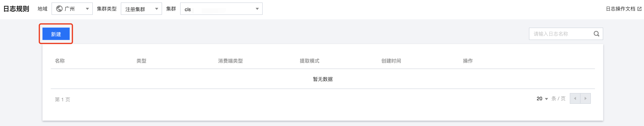Image resolution: width=644 pixels, height=126 pixels.
Task: Click the dropdown arrow of the cluster field
Action: coord(257,9)
